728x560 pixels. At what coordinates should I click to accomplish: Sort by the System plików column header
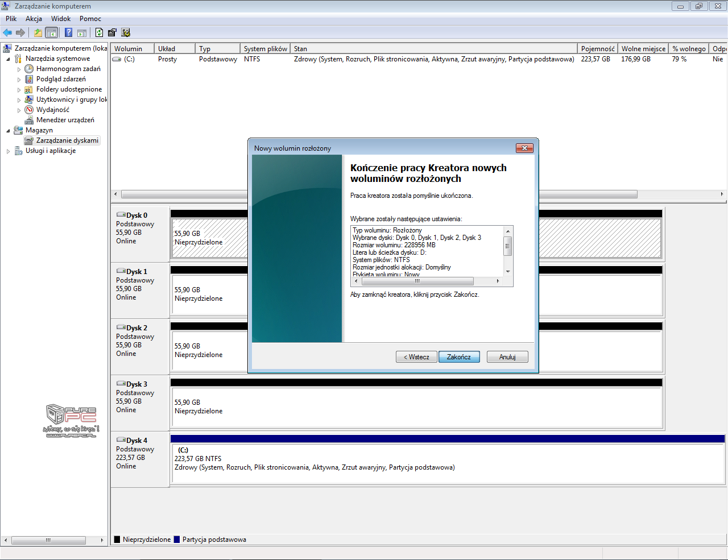point(265,49)
